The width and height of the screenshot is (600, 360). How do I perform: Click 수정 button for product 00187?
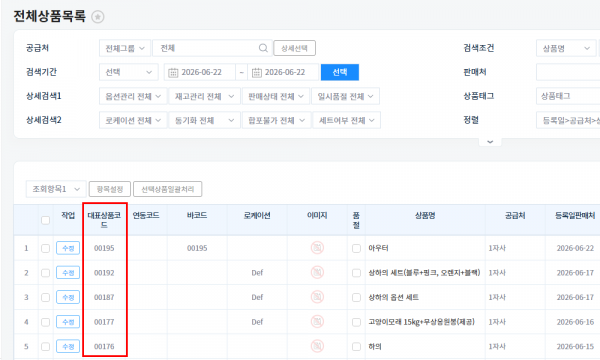coord(68,297)
